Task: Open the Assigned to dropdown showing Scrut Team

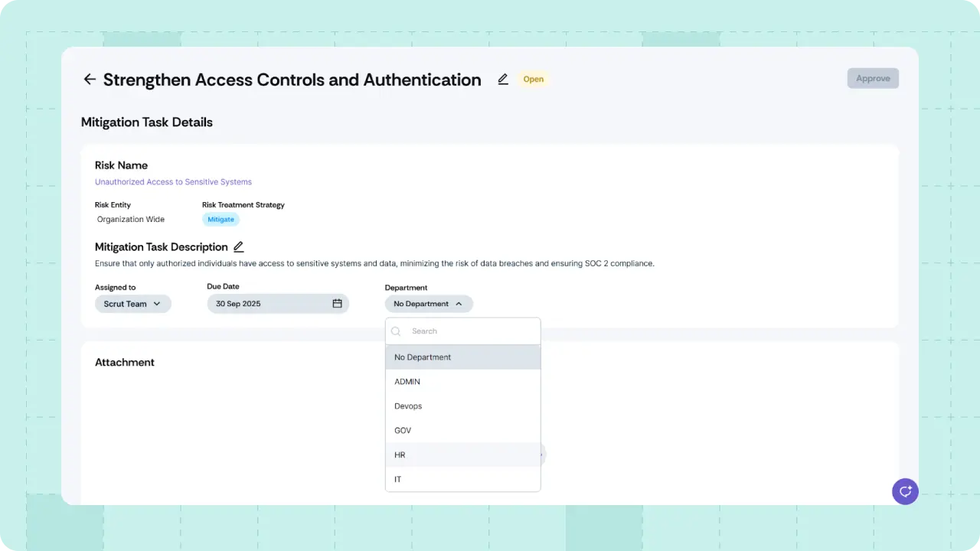Action: coord(132,303)
